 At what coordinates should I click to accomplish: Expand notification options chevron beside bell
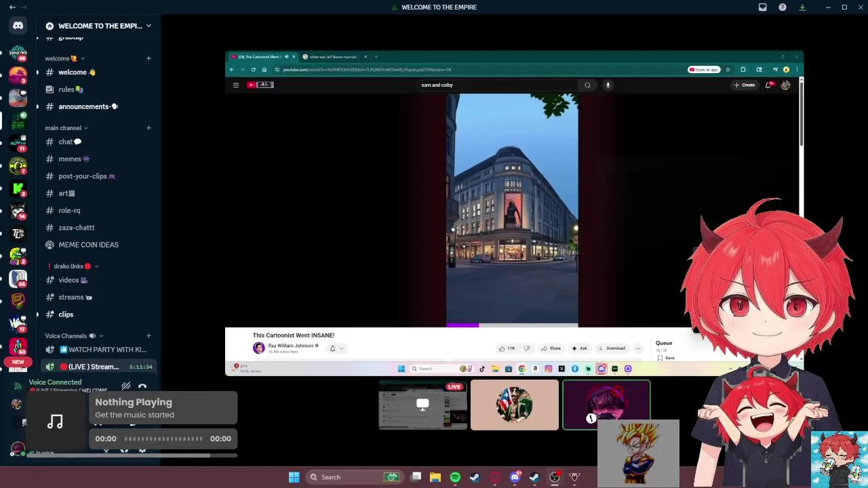[341, 348]
